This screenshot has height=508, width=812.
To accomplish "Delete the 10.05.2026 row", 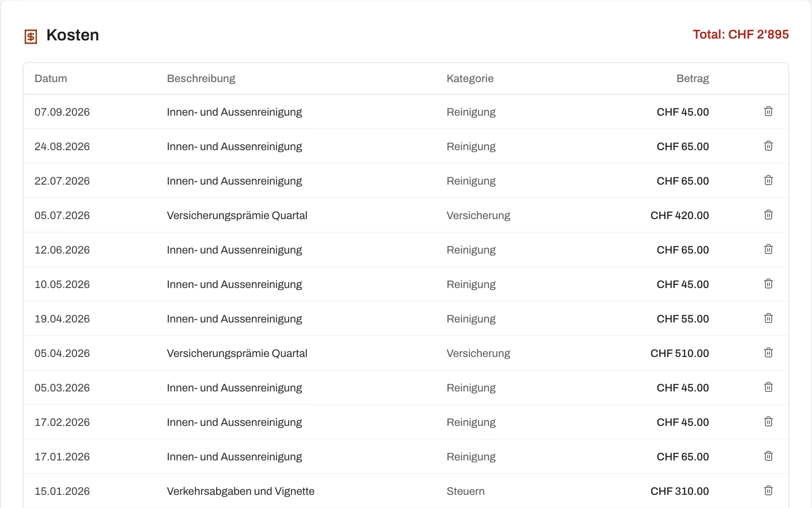I will tap(768, 284).
